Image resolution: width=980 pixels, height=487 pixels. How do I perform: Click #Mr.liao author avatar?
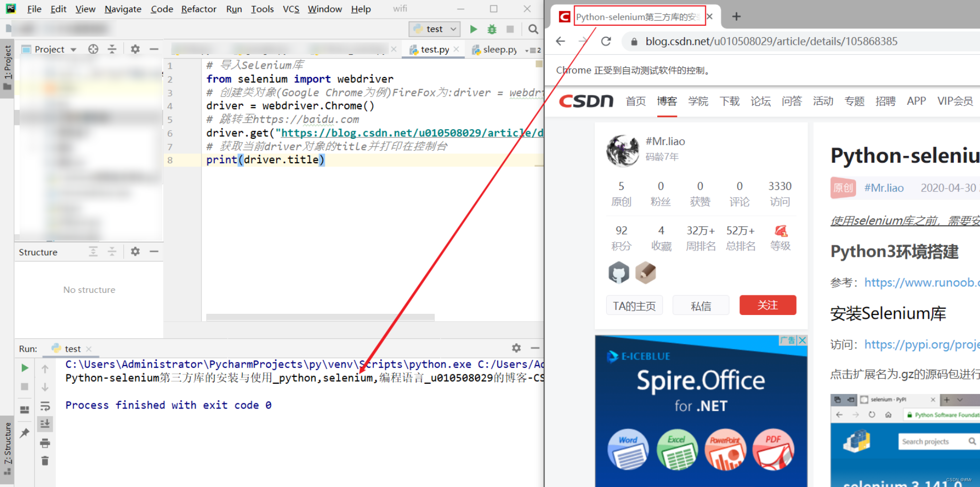point(623,150)
